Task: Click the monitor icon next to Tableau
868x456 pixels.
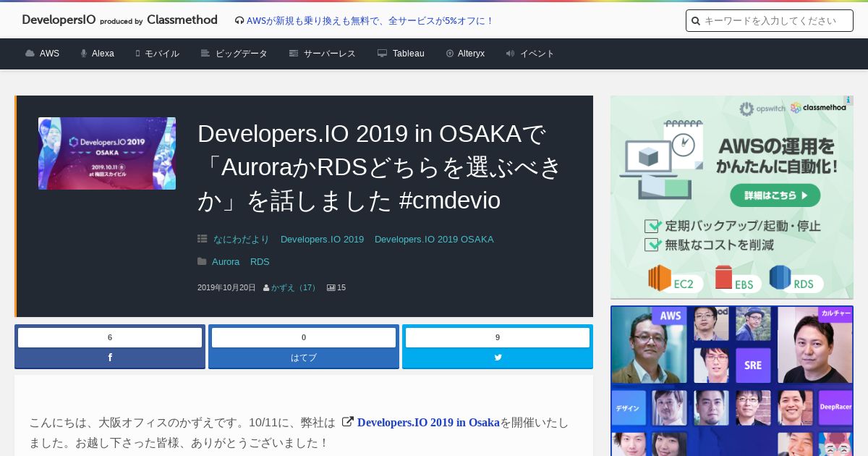Action: [382, 54]
